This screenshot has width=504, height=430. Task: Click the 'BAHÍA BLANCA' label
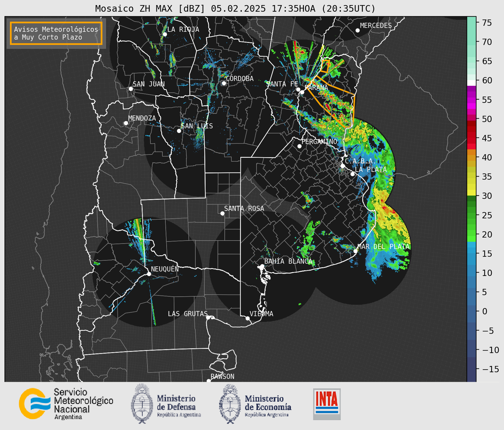coord(288,261)
